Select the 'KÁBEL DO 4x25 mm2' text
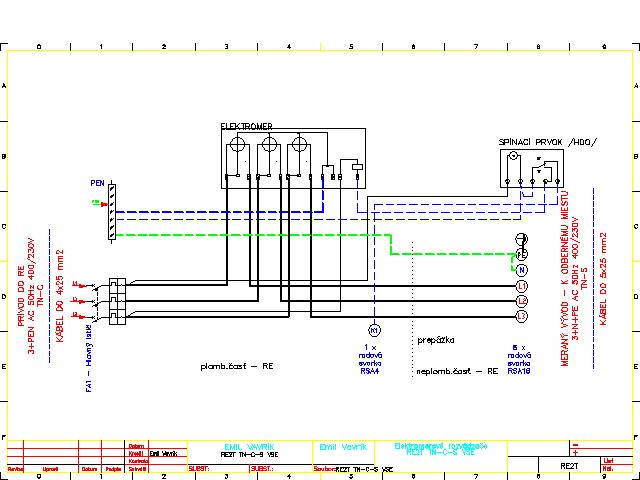Screen dimensions: 640x480 [x=60, y=296]
